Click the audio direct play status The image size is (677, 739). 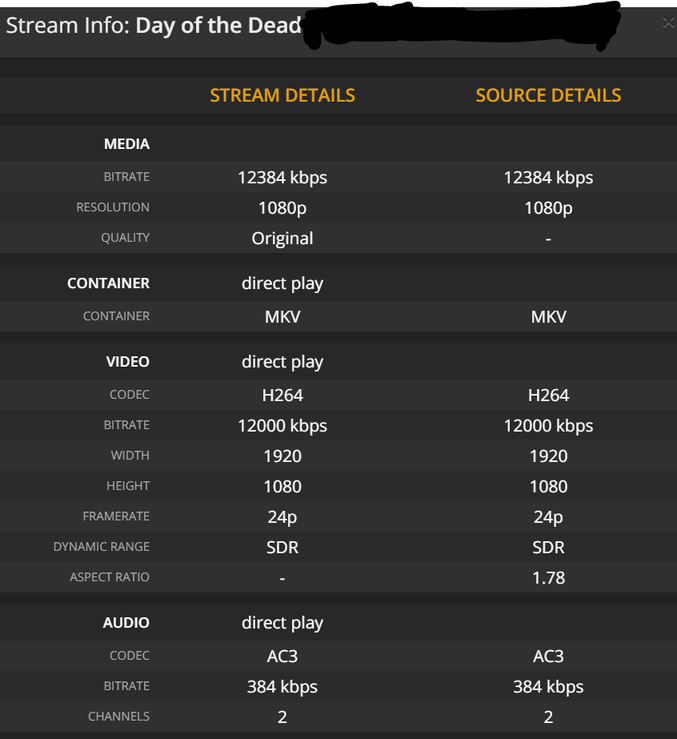click(282, 623)
